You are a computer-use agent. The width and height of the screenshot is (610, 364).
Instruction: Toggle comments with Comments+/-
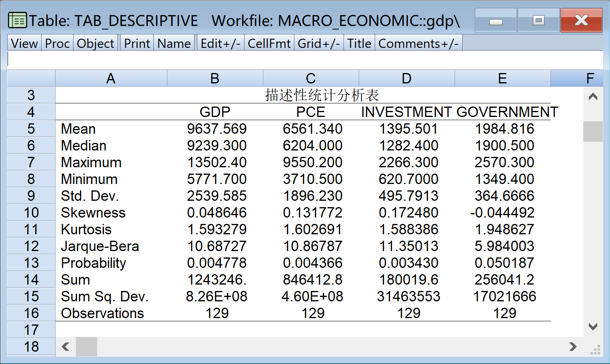pyautogui.click(x=418, y=43)
